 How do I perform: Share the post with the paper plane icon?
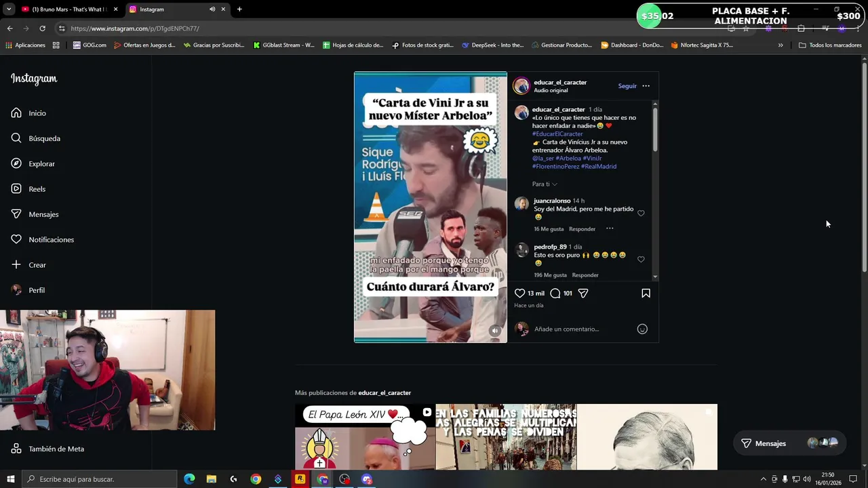(583, 293)
